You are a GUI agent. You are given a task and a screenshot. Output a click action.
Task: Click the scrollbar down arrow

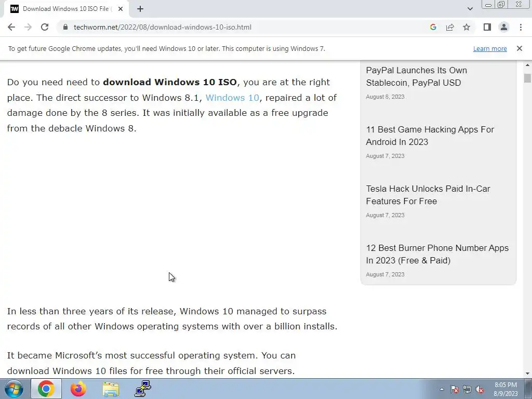527,374
